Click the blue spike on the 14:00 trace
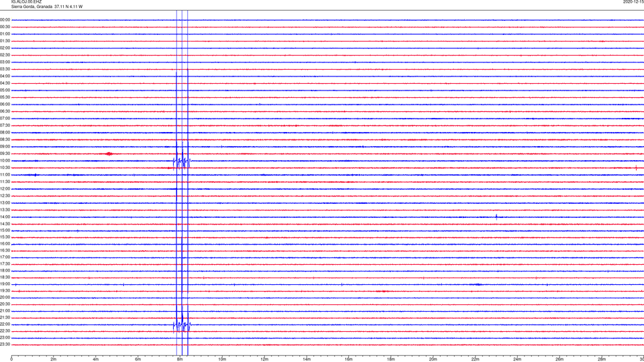 click(x=496, y=217)
